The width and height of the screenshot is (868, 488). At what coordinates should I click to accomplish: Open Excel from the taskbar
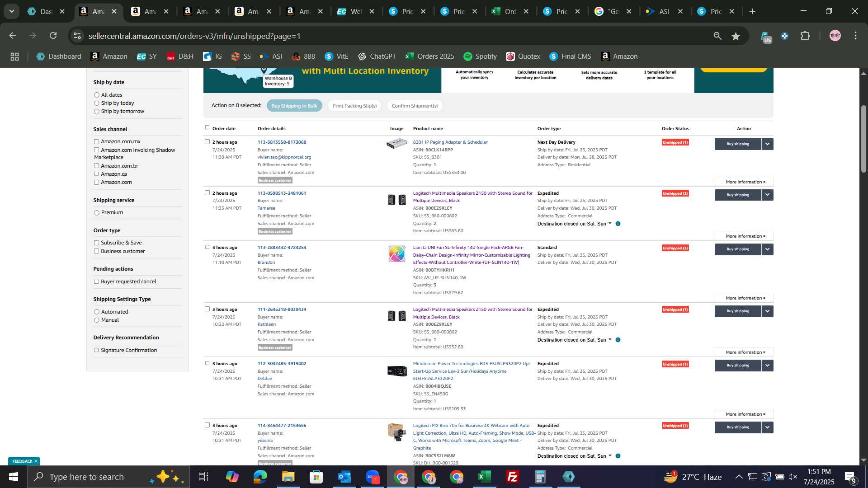tap(484, 477)
